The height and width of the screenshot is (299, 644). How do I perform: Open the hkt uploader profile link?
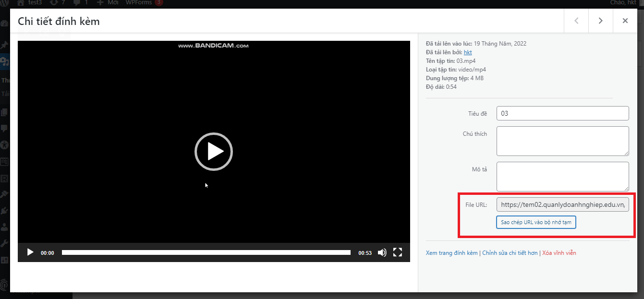tap(468, 52)
